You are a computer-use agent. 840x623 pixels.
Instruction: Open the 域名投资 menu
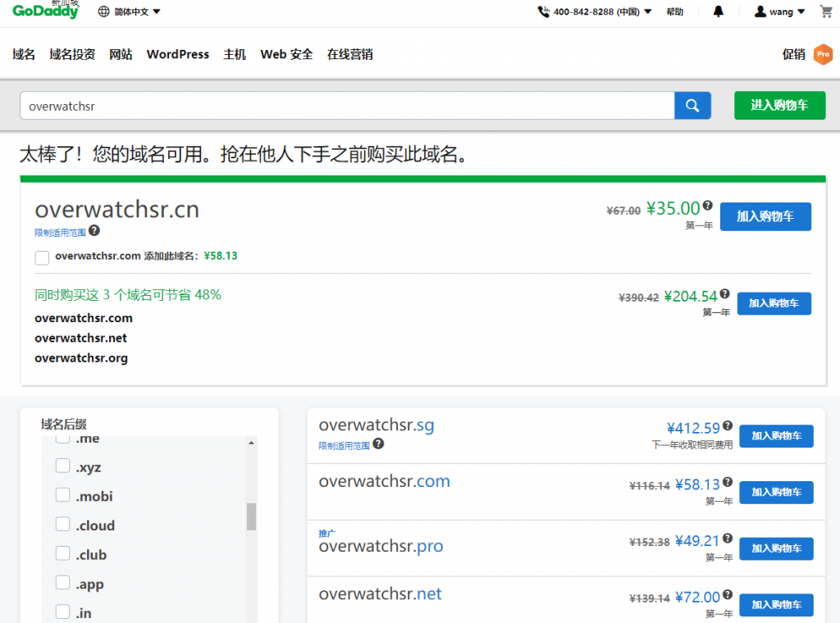click(x=72, y=54)
